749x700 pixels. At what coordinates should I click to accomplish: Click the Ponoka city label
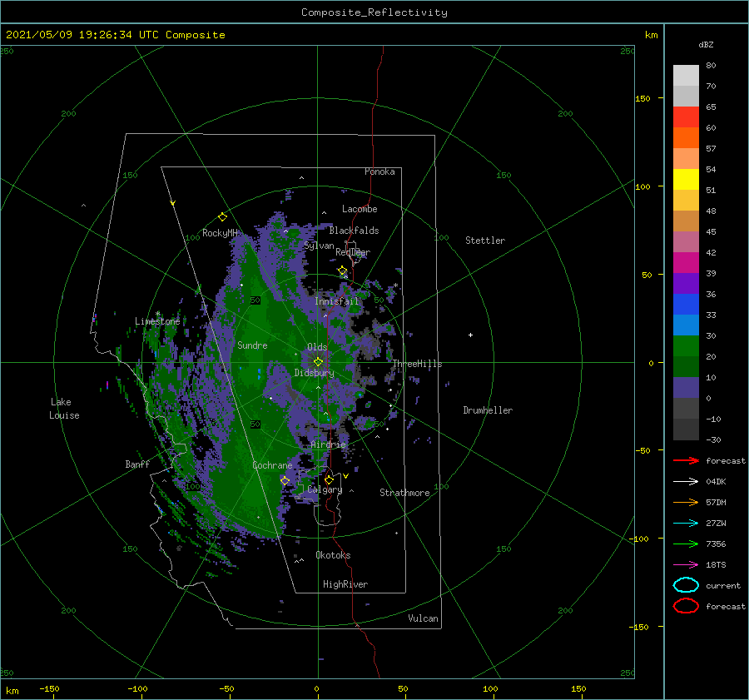click(x=379, y=171)
